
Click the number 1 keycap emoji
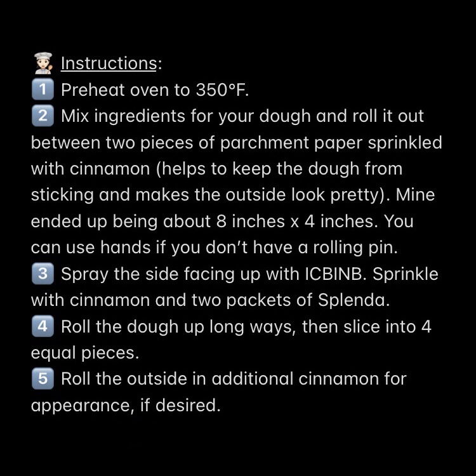[42, 90]
